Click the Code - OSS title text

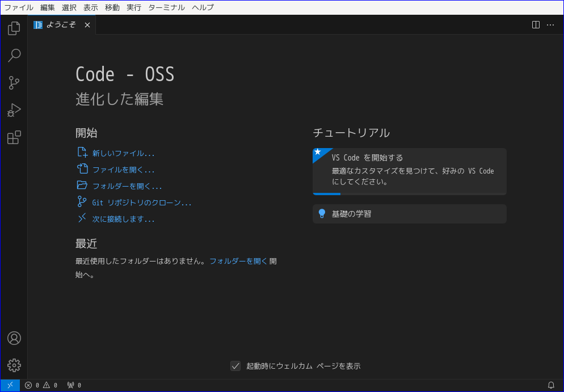125,74
